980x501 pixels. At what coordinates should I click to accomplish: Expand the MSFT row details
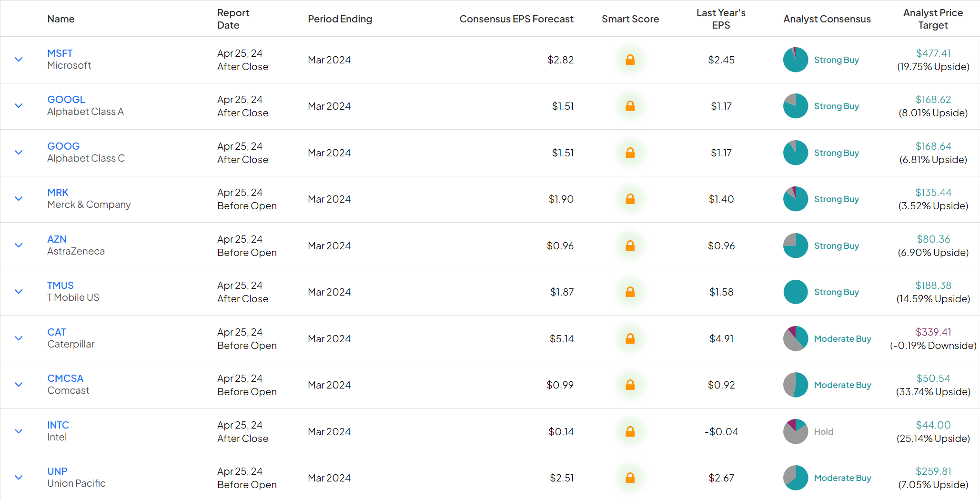pyautogui.click(x=19, y=60)
